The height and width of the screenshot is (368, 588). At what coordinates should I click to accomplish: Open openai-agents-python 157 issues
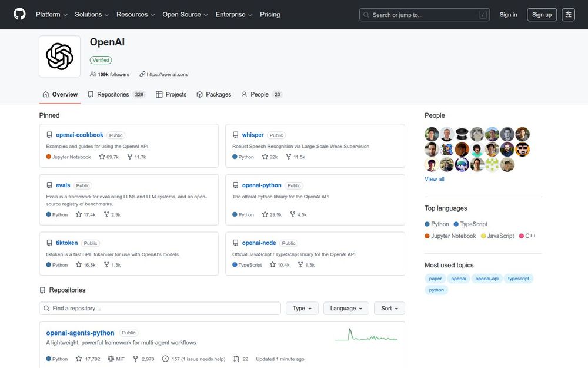[193, 359]
